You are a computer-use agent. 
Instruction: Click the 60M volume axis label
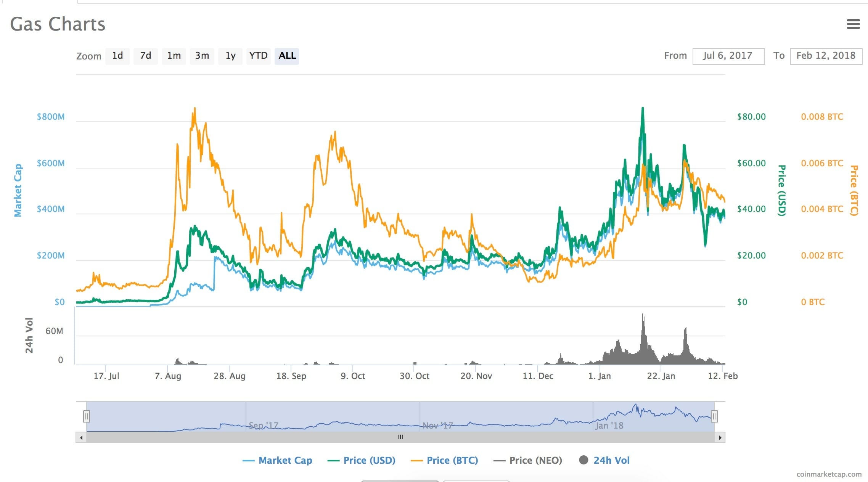pyautogui.click(x=54, y=331)
